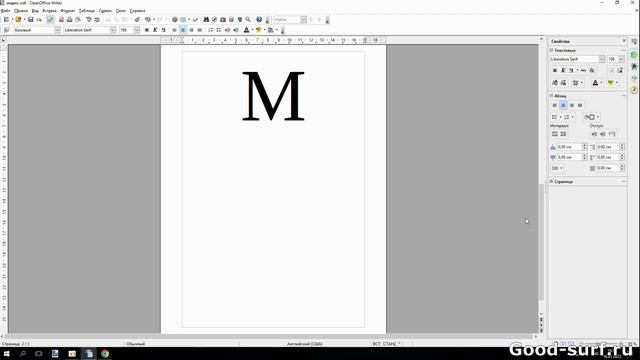Screen dimensions: 640x360
Task: Toggle Underline in the formatting toolbar
Action: tap(163, 30)
